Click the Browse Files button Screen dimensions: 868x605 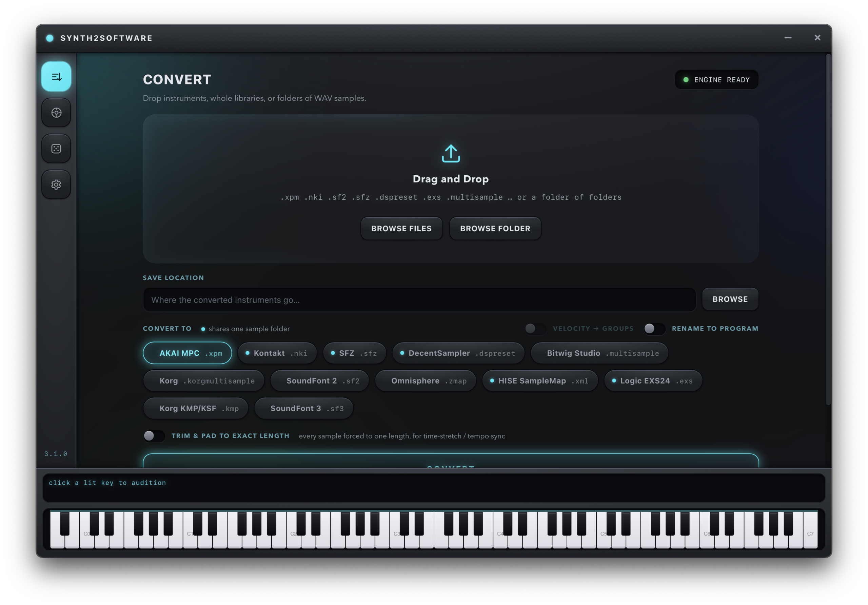(x=401, y=228)
